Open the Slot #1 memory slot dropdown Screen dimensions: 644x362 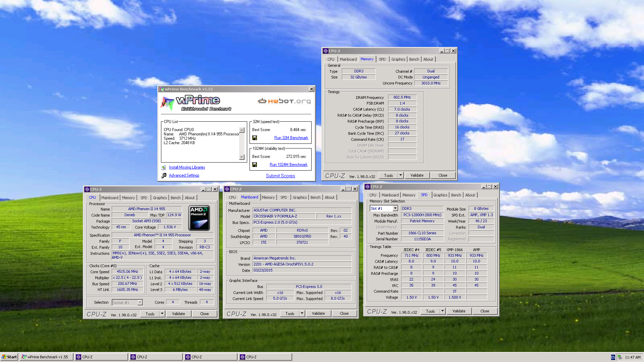[395, 208]
